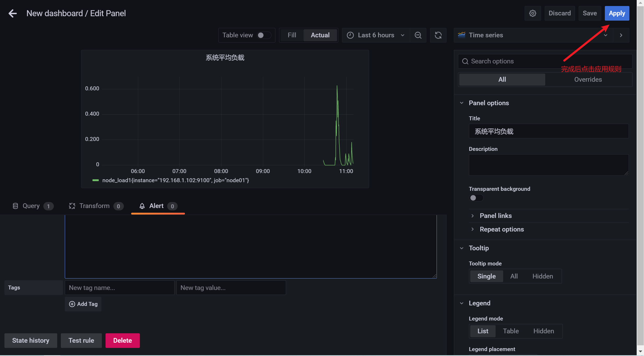
Task: Click the Add Tag button
Action: [83, 304]
